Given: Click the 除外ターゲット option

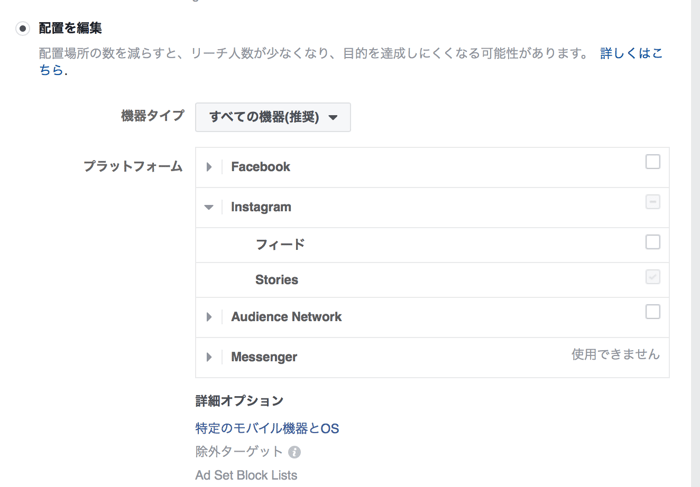Looking at the screenshot, I should pyautogui.click(x=239, y=452).
